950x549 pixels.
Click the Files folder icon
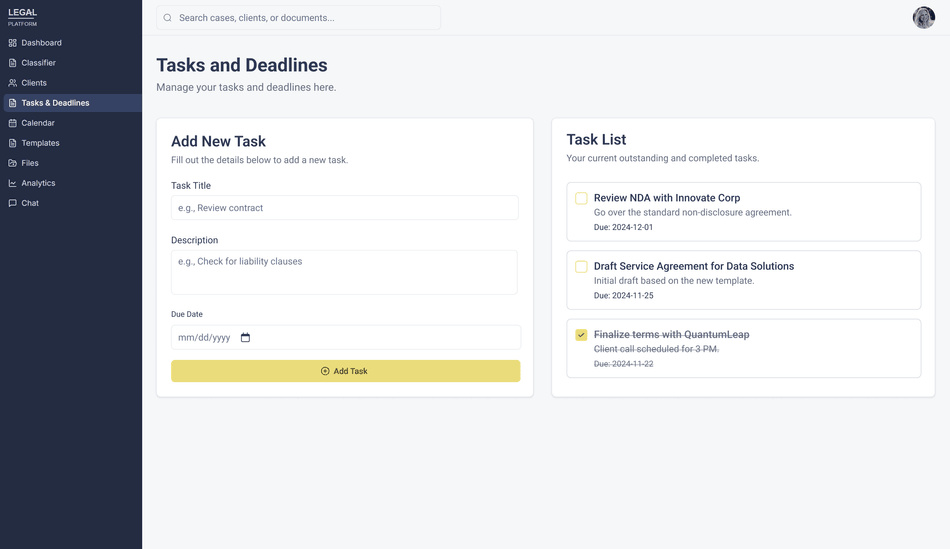13,163
